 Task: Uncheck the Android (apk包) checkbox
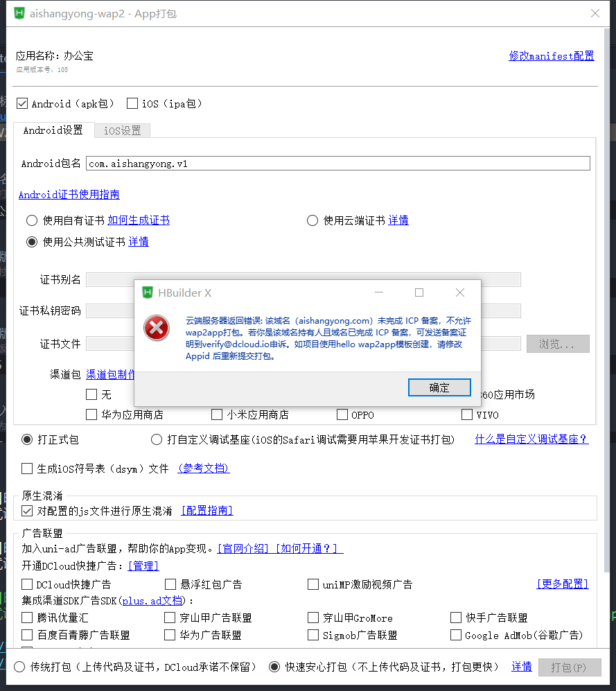pyautogui.click(x=22, y=103)
